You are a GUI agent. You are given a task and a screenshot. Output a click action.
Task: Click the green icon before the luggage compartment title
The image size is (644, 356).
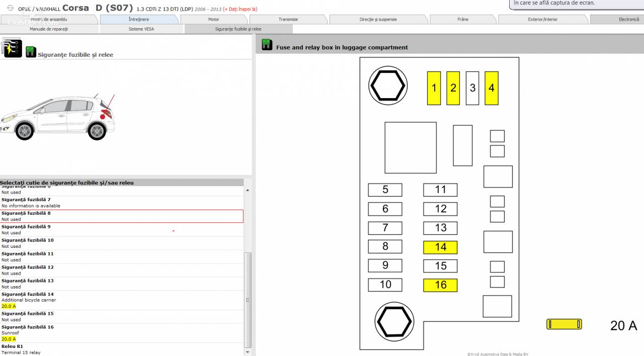267,45
